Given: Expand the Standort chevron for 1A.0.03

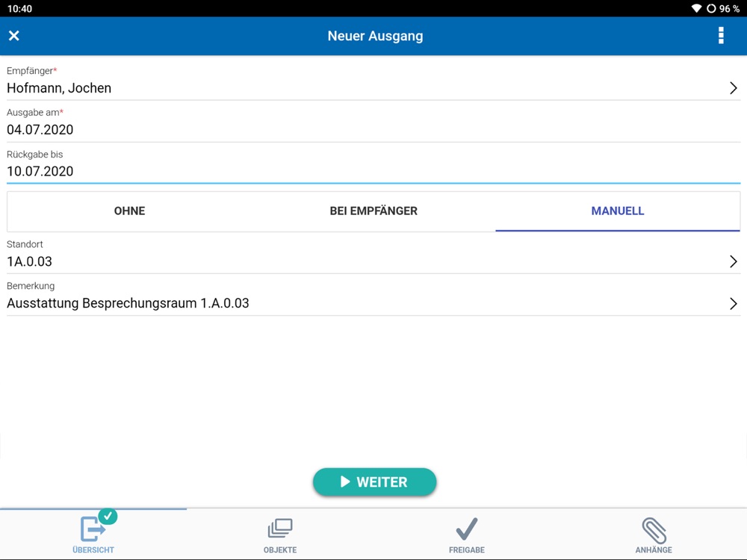Looking at the screenshot, I should click(x=734, y=261).
